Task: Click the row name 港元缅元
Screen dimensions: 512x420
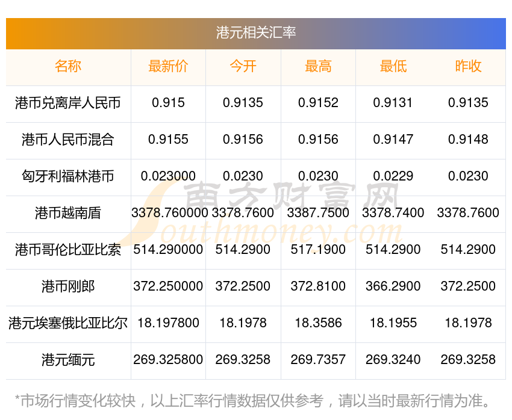Action: [68, 360]
